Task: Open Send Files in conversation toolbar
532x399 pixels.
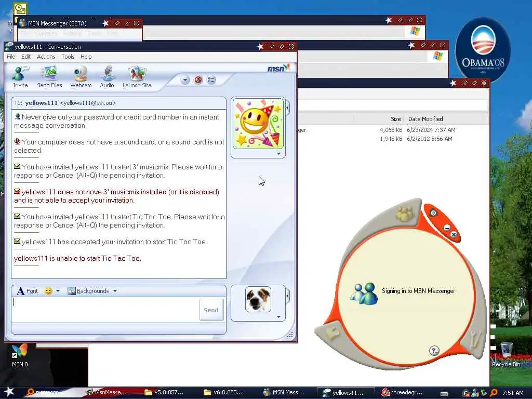Action: tap(49, 77)
